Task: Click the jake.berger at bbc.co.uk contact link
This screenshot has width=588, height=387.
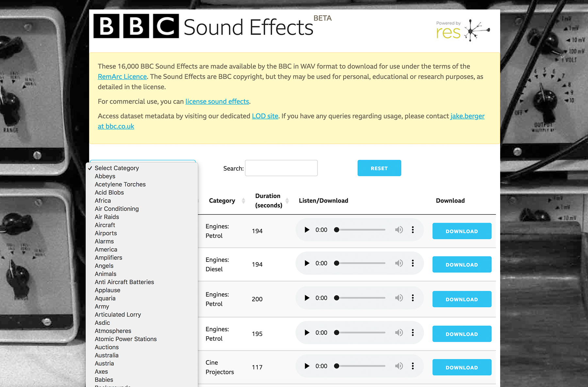Action: pyautogui.click(x=467, y=116)
